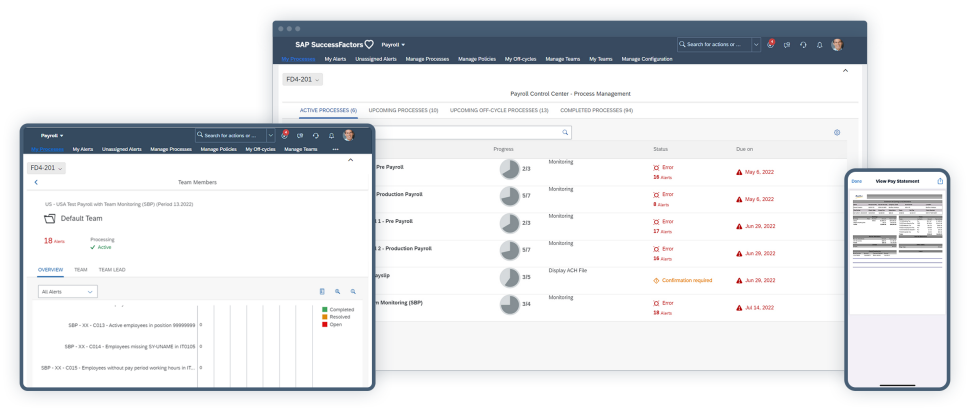Click Display ACH File step text
The height and width of the screenshot is (411, 970).
click(568, 270)
